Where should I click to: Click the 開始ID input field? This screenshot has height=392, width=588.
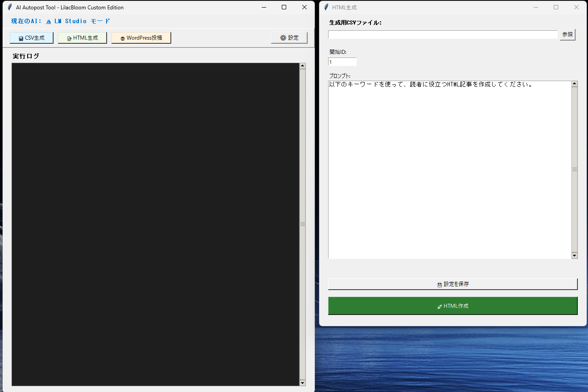pyautogui.click(x=342, y=62)
